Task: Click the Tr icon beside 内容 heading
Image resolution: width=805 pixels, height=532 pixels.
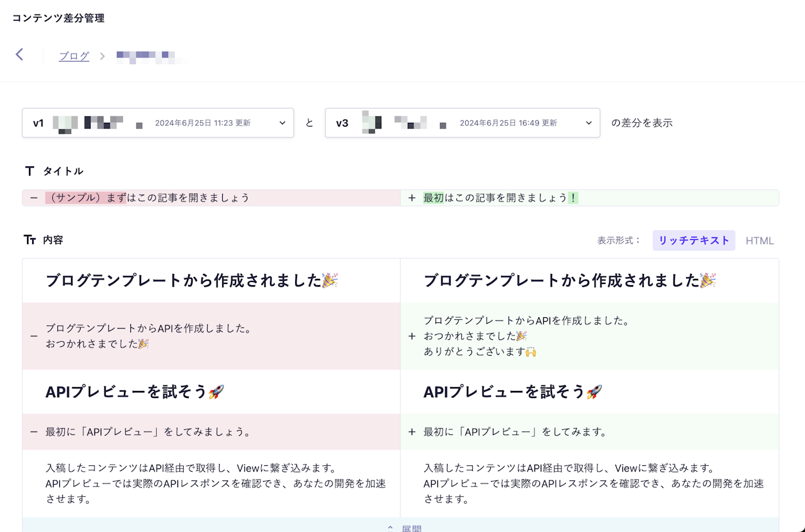Action: click(30, 239)
